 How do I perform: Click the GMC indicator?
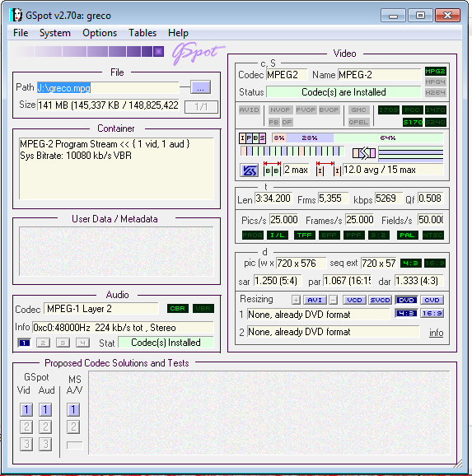[x=358, y=110]
